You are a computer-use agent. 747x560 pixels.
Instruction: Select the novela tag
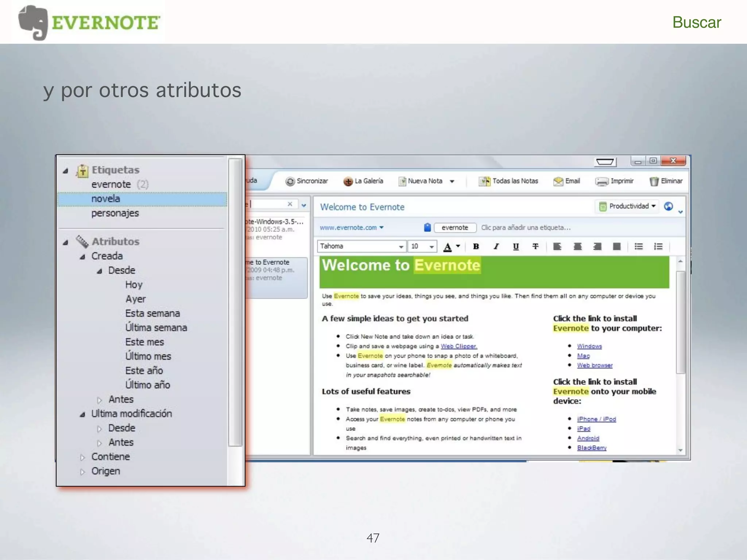[x=106, y=199]
